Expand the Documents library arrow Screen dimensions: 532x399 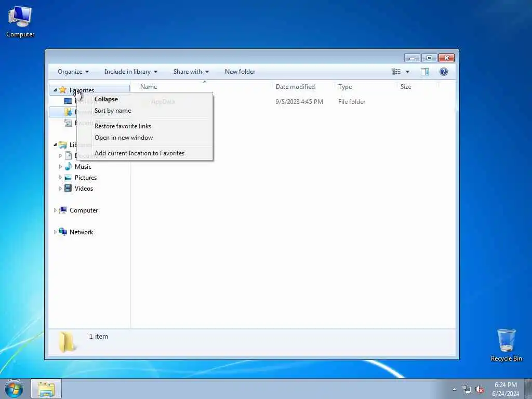tap(60, 156)
